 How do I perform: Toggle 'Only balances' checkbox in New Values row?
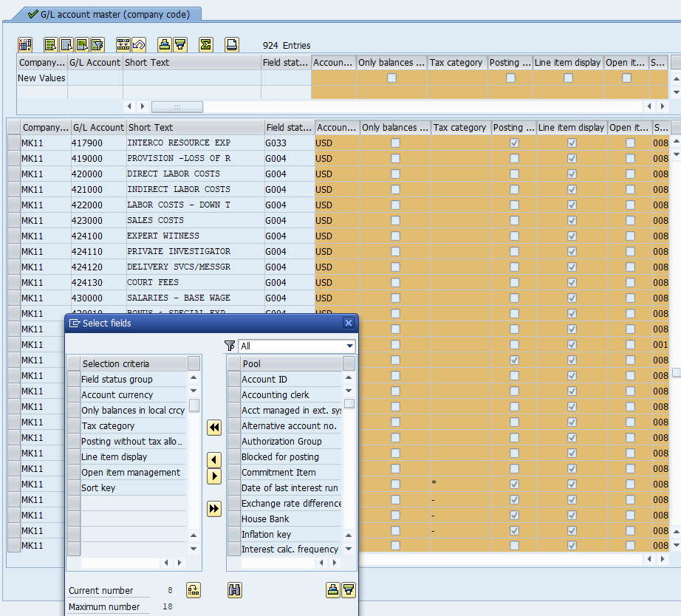(391, 78)
